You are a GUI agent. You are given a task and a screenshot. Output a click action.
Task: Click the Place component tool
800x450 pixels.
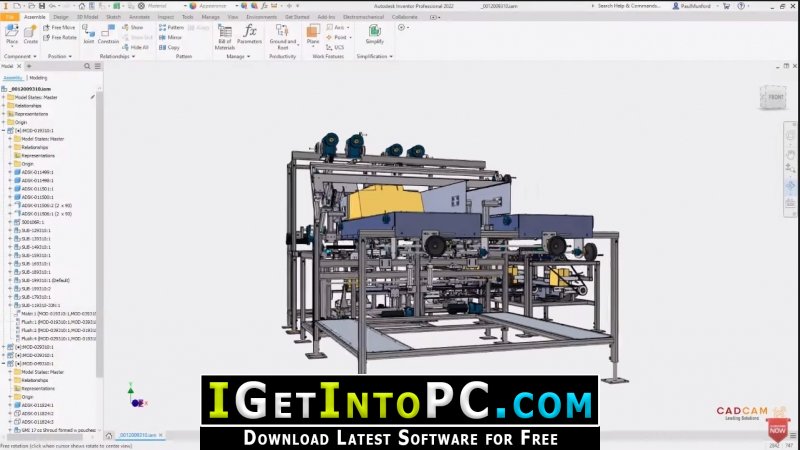(x=12, y=34)
